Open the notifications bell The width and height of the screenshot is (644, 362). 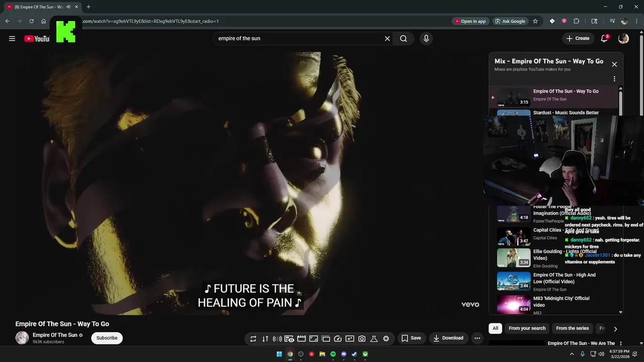pos(604,39)
